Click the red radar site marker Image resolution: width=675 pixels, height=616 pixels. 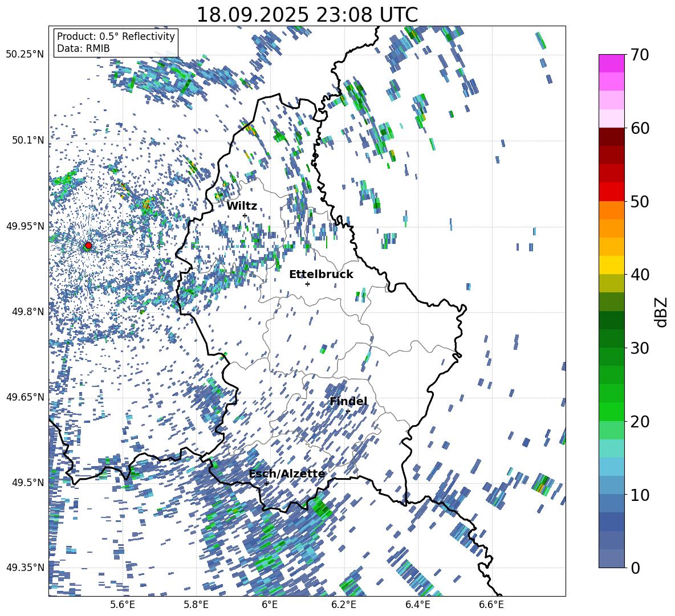point(88,246)
